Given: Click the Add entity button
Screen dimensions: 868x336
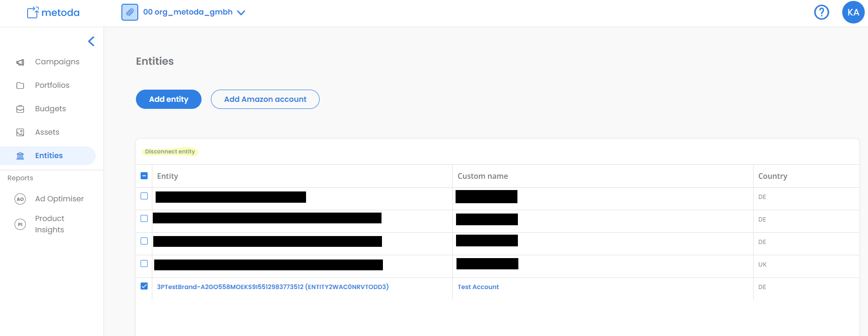Looking at the screenshot, I should click(x=169, y=99).
